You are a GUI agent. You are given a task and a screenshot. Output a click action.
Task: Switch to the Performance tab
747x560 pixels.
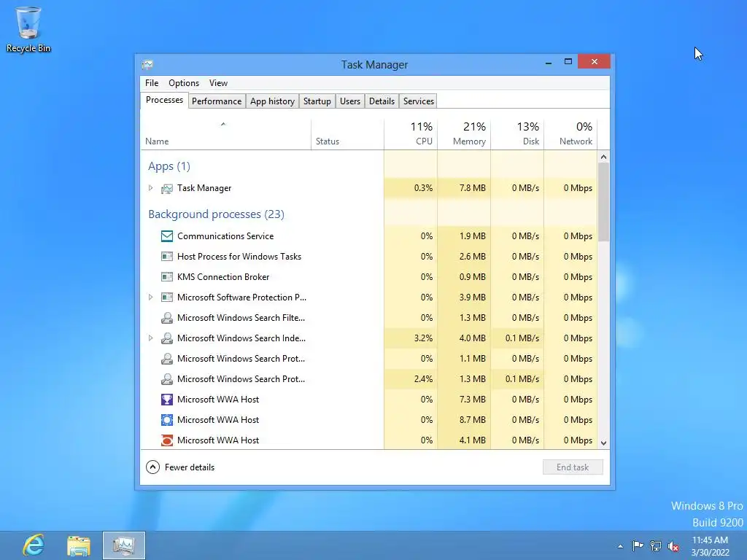[x=217, y=101]
